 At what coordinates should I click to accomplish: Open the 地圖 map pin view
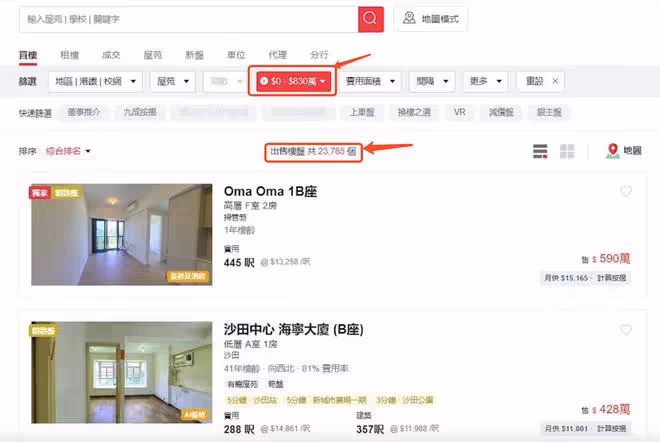(623, 151)
